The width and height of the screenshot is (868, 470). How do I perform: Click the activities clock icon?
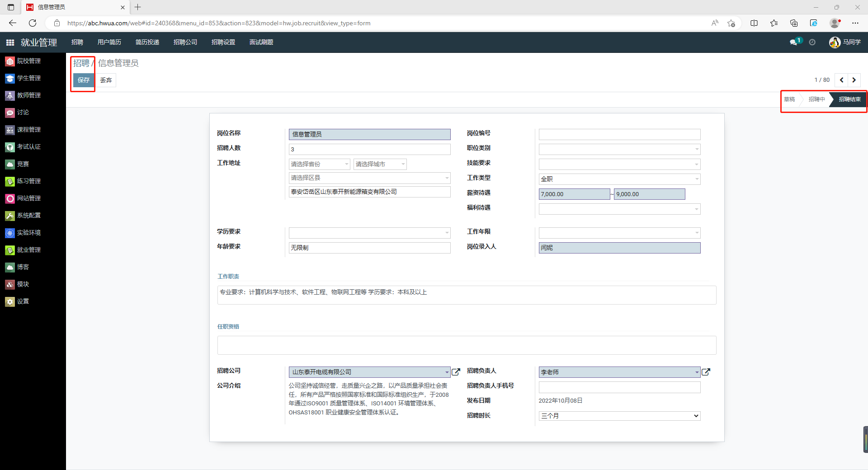point(812,42)
